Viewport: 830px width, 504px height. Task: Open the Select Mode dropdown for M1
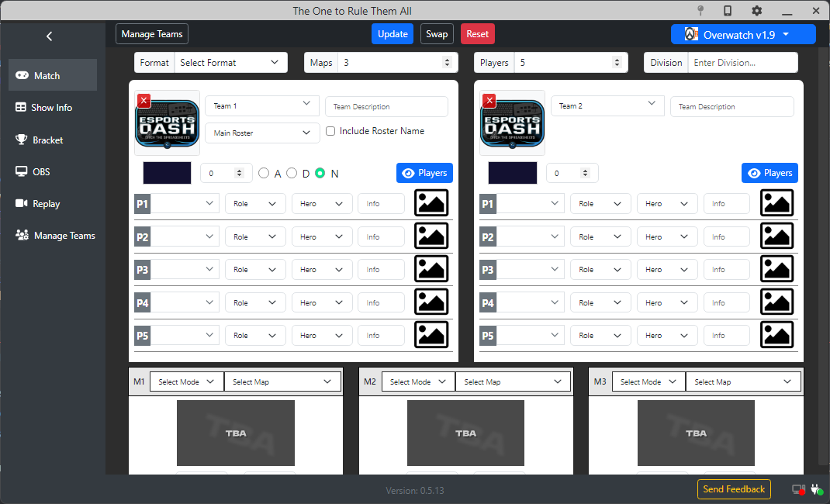tap(185, 381)
